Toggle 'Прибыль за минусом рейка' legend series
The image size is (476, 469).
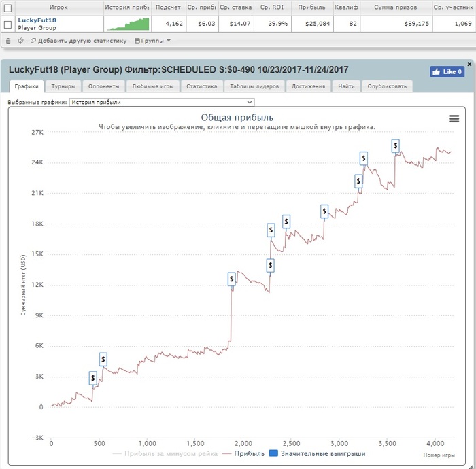point(165,454)
